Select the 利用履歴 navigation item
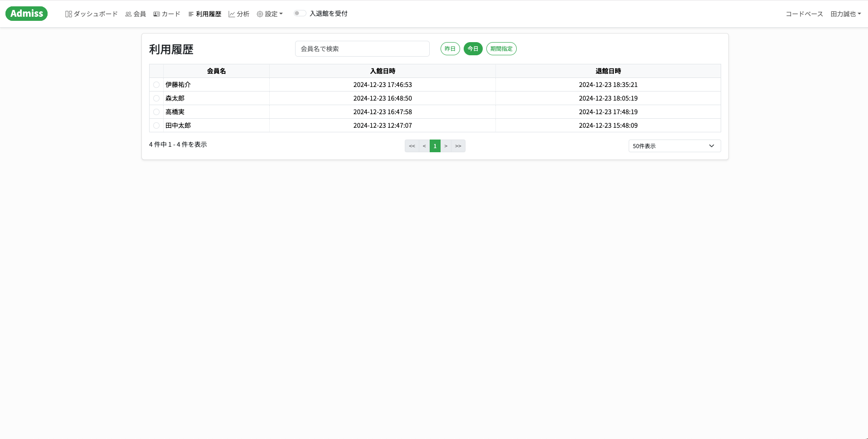 205,14
